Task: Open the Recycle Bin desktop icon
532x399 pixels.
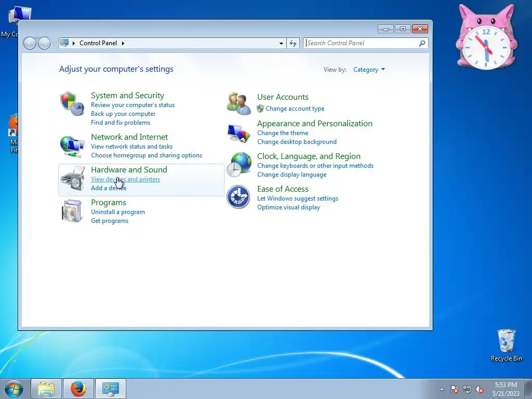Action: 506,345
